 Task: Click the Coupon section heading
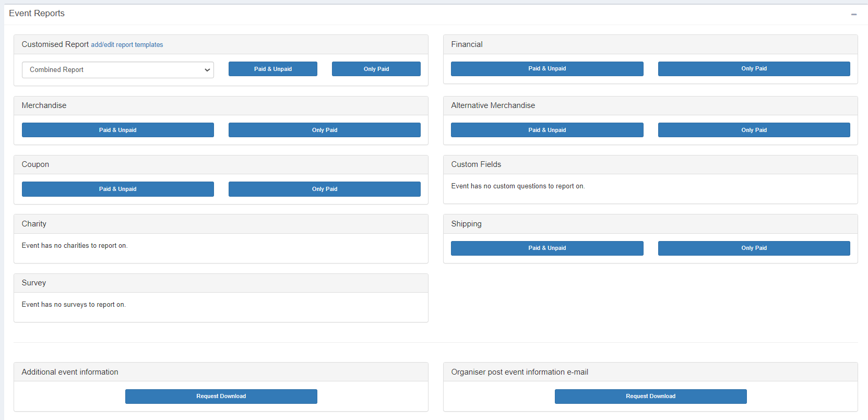click(x=35, y=164)
